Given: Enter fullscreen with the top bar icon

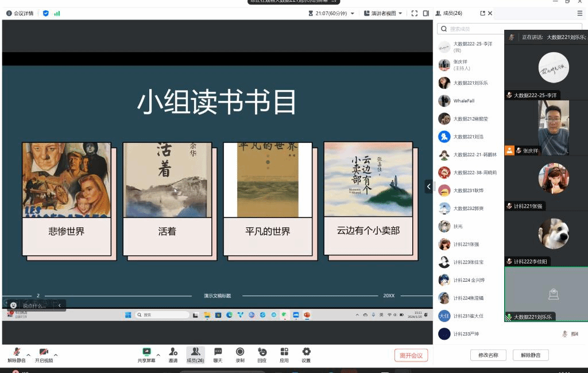Looking at the screenshot, I should click(x=414, y=13).
